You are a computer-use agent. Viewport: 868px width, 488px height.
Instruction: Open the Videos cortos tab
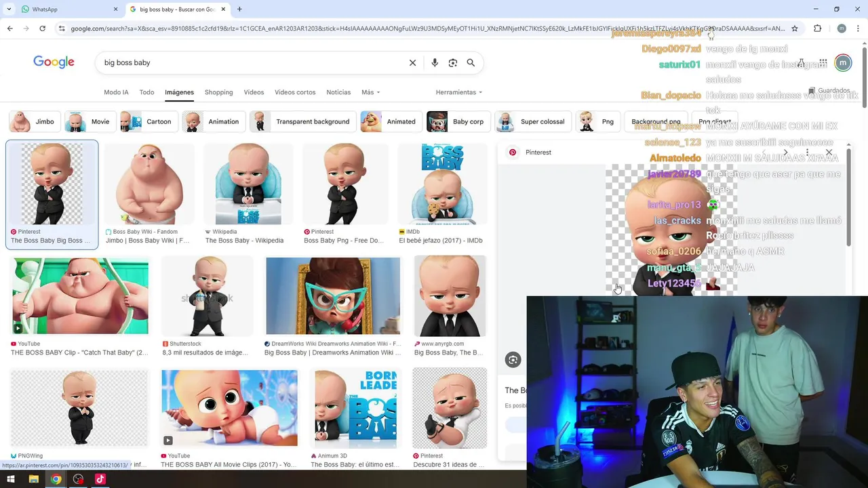click(x=295, y=92)
